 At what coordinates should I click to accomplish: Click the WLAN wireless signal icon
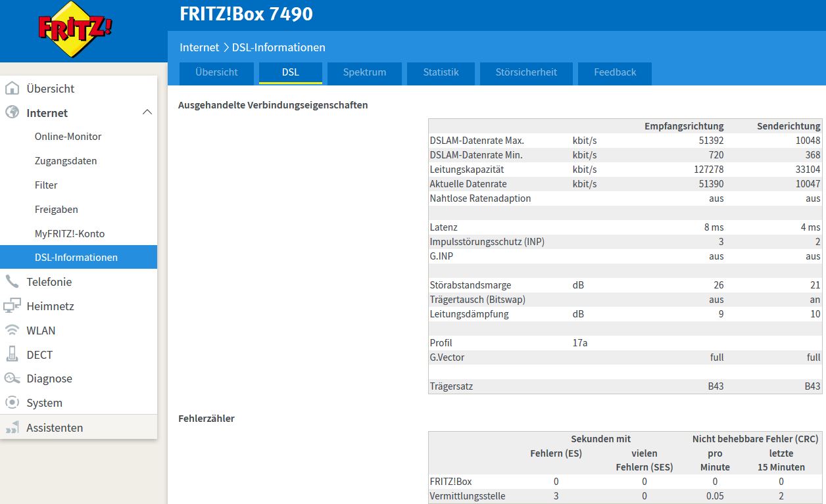tap(12, 330)
